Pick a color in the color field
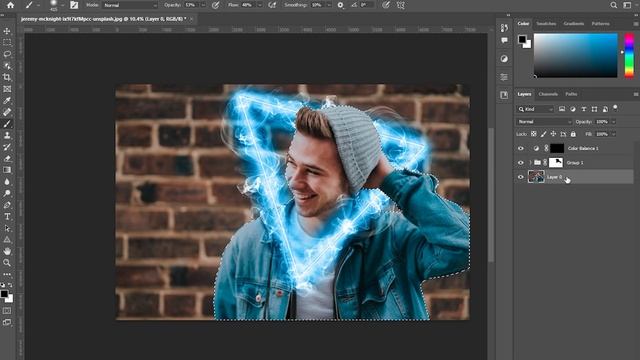The width and height of the screenshot is (640, 360). 576,56
